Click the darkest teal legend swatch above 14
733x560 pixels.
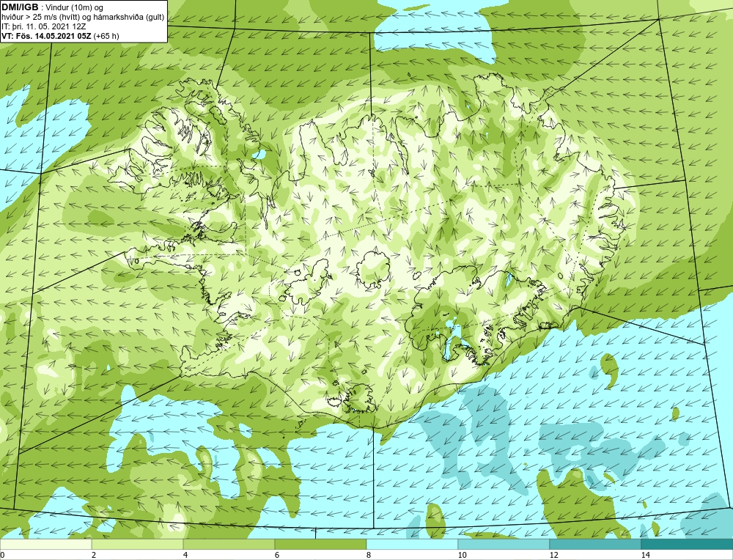(x=688, y=545)
